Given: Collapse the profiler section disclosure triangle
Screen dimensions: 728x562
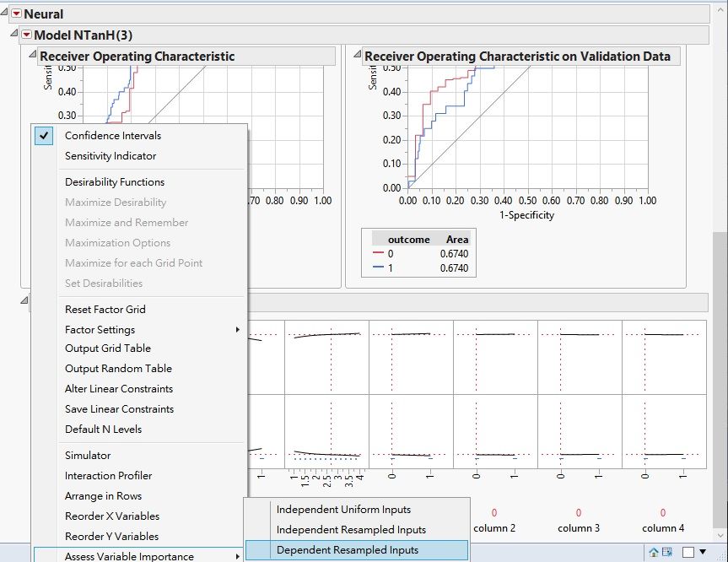Looking at the screenshot, I should [24, 300].
